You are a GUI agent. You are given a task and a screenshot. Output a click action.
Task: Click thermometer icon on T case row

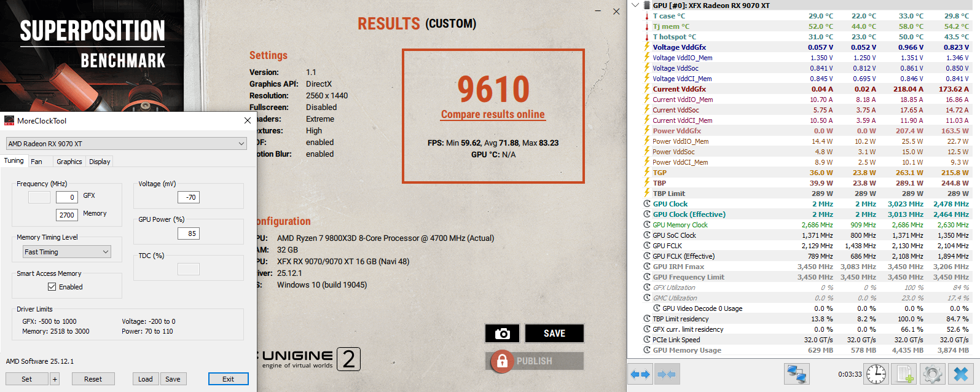(647, 16)
